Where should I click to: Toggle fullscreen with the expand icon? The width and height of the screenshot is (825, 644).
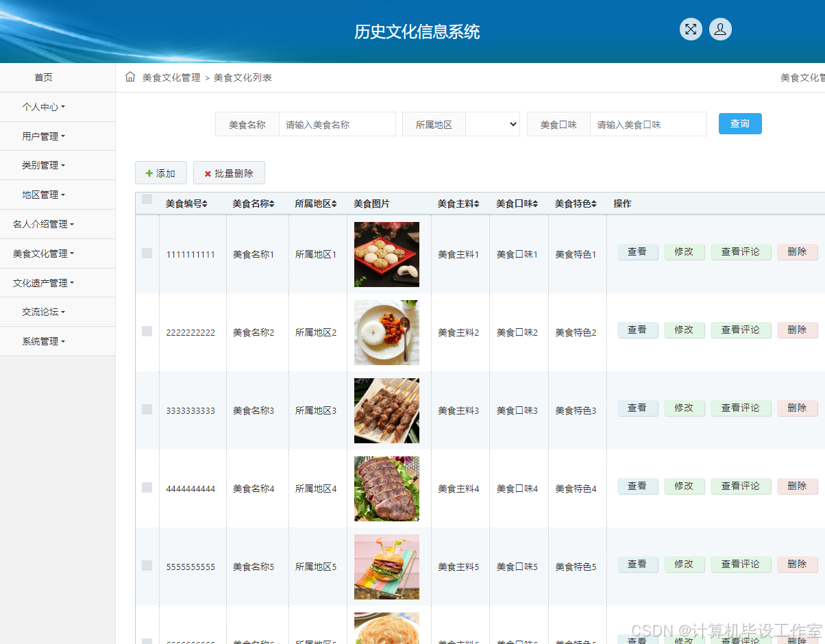(x=691, y=29)
